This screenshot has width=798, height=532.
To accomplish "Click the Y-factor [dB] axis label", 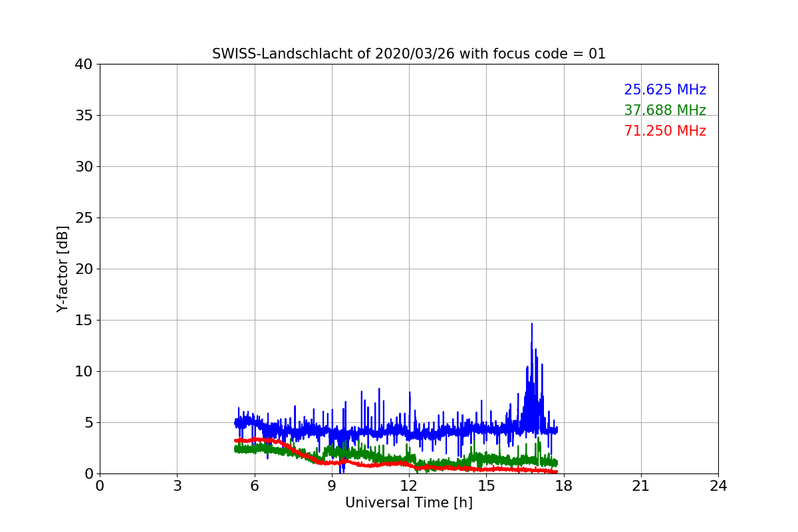I will pyautogui.click(x=63, y=269).
